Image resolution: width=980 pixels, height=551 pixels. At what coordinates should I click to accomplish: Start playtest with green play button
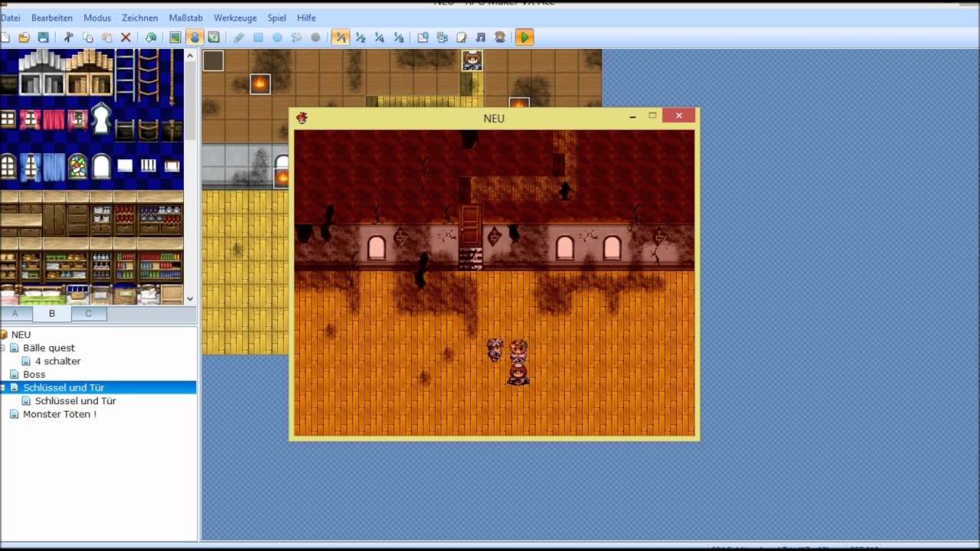(x=524, y=37)
